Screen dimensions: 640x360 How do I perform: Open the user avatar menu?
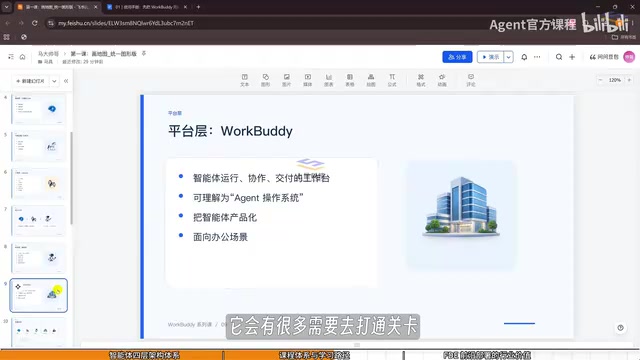pos(629,57)
